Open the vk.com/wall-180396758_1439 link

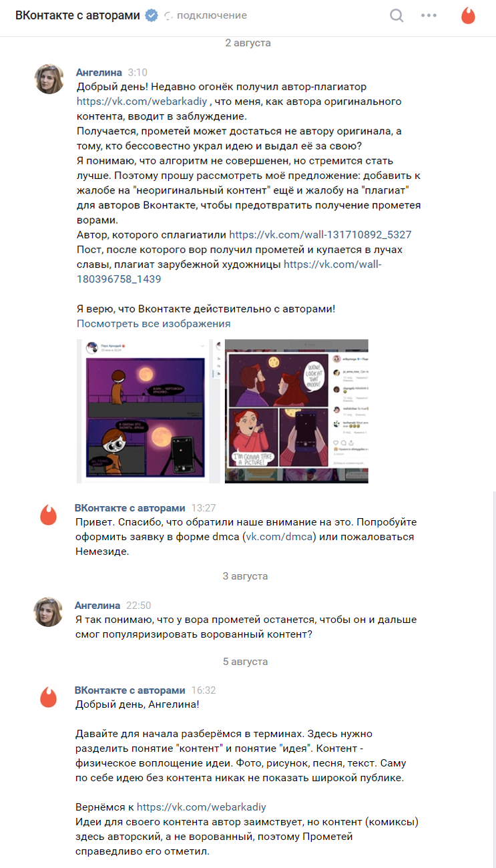coord(229,272)
